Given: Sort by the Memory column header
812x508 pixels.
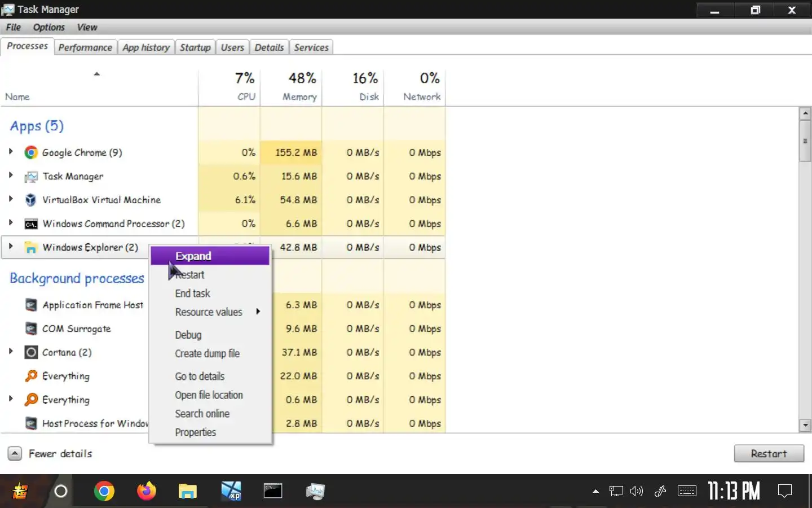Looking at the screenshot, I should click(291, 87).
